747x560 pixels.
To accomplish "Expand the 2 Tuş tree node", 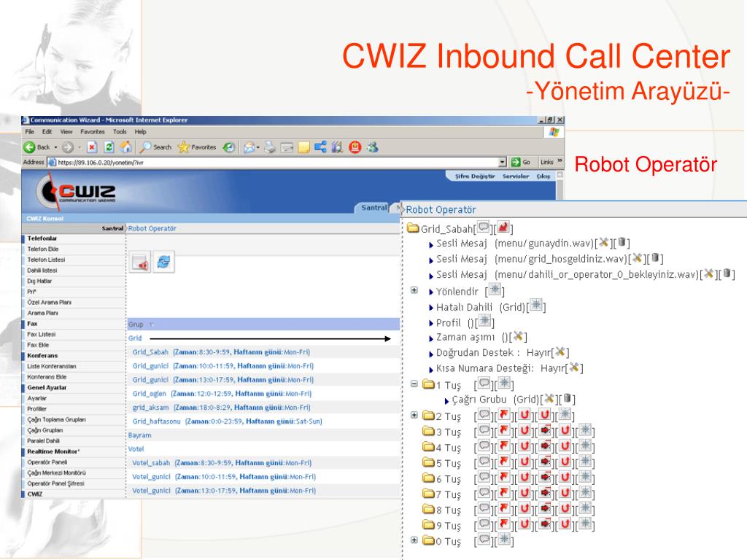I will pos(414,415).
